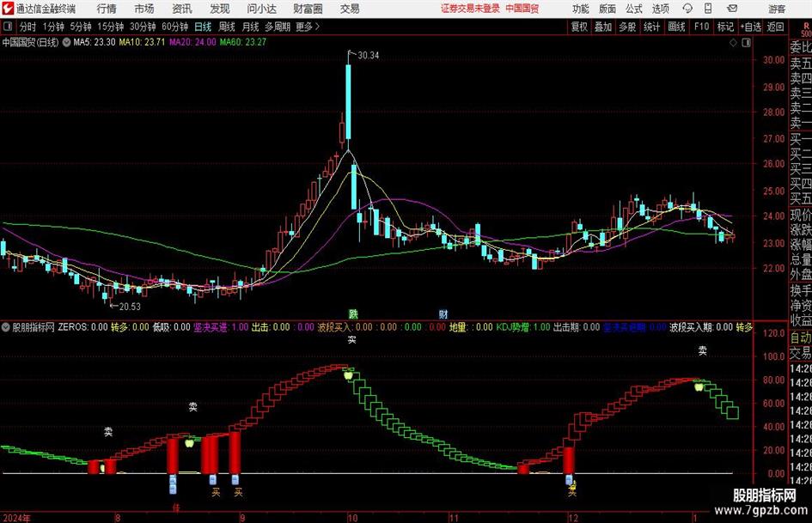Switch to the 30分钟 period tab
Screen dimensions: 812x523
(x=143, y=27)
